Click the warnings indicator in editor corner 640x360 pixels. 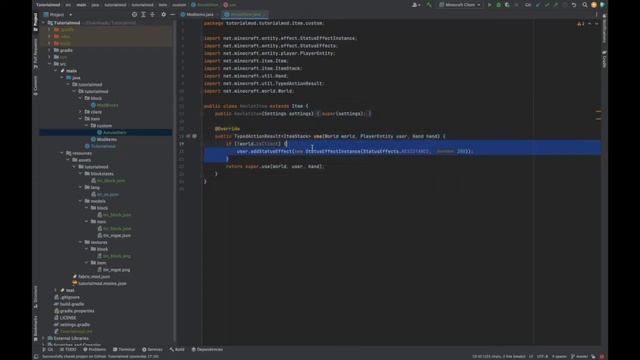tap(580, 24)
